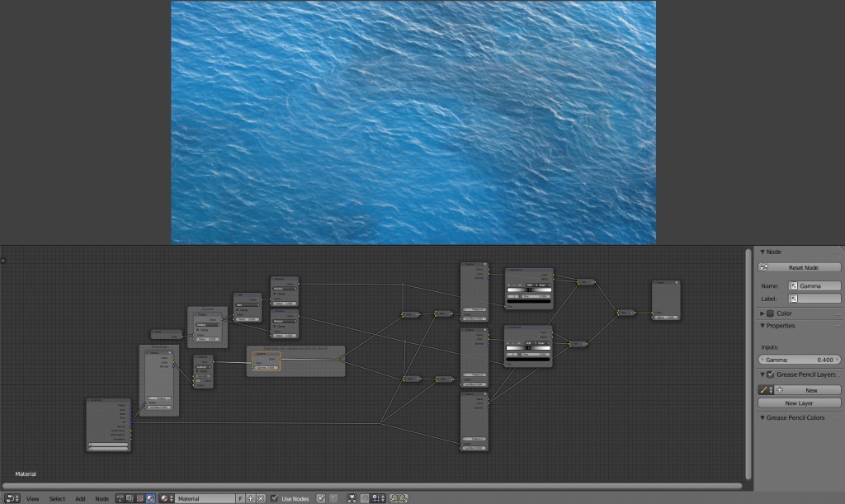
Task: Switch to Compositing nodes icon
Action: (x=130, y=498)
